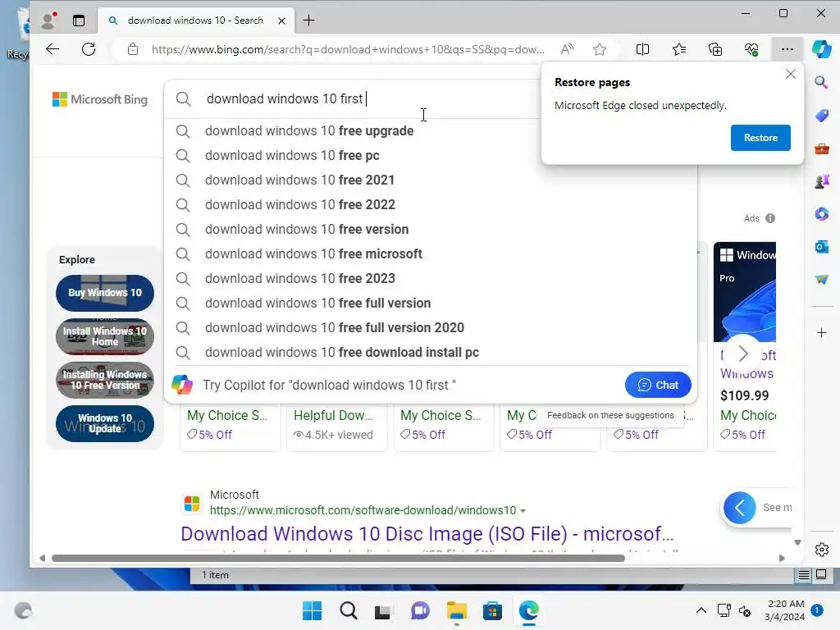
Task: Show hidden system tray icons
Action: (x=701, y=610)
